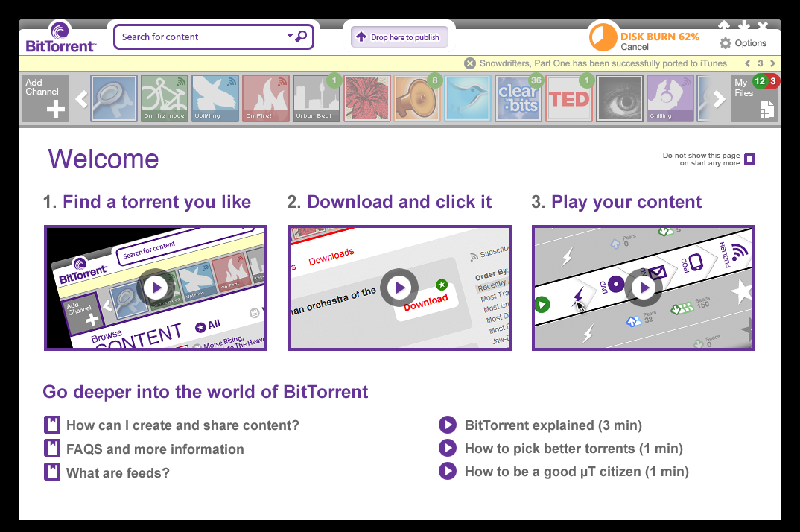This screenshot has width=800, height=532.
Task: Open the magnifier search channel
Action: [x=114, y=98]
